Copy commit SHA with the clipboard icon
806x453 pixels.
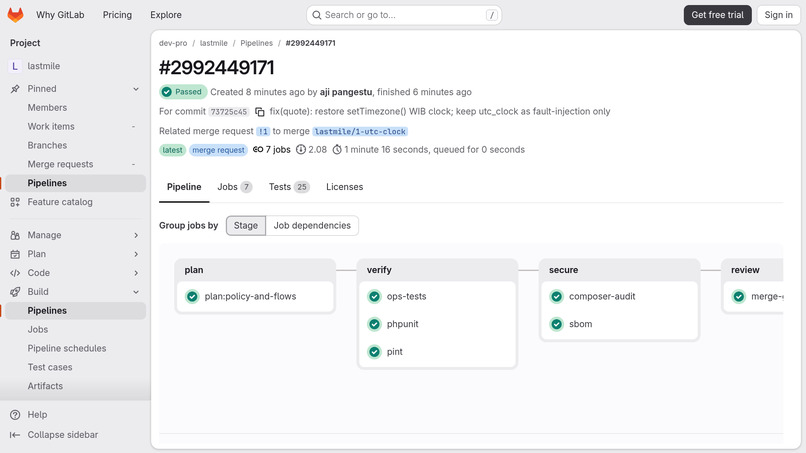tap(260, 112)
